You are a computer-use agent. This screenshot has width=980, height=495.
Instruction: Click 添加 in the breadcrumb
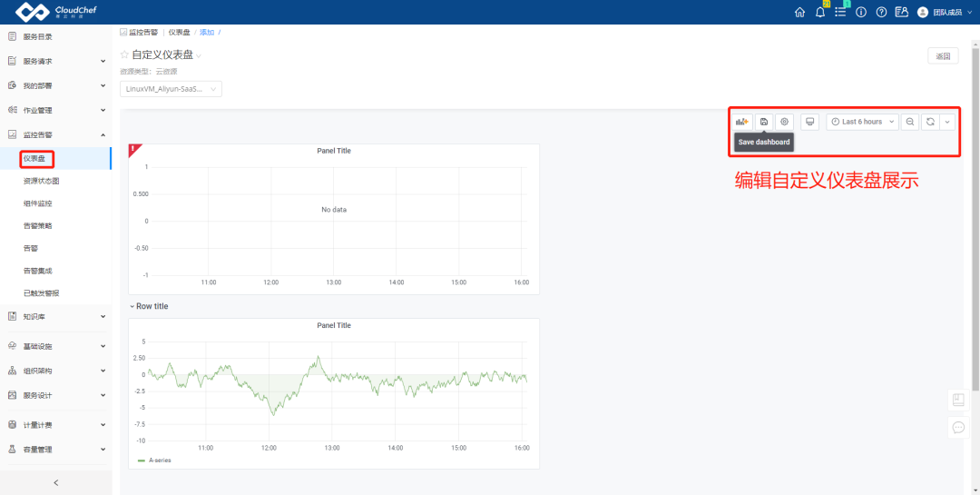pyautogui.click(x=207, y=32)
